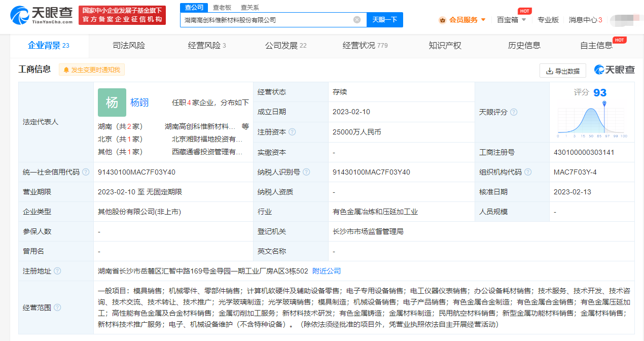Switch to the 查老板 search tab
The width and height of the screenshot is (644, 341).
click(222, 7)
